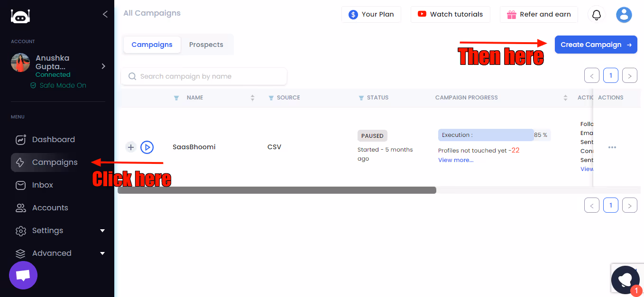Screen dimensions: 644x297
Task: Select the Campaigns tab
Action: point(152,44)
